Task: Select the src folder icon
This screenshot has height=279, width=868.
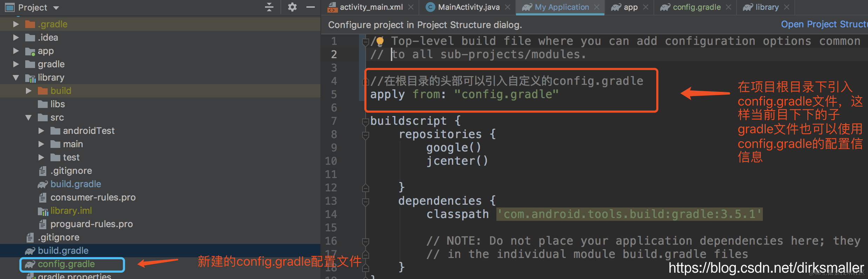Action: tap(43, 117)
